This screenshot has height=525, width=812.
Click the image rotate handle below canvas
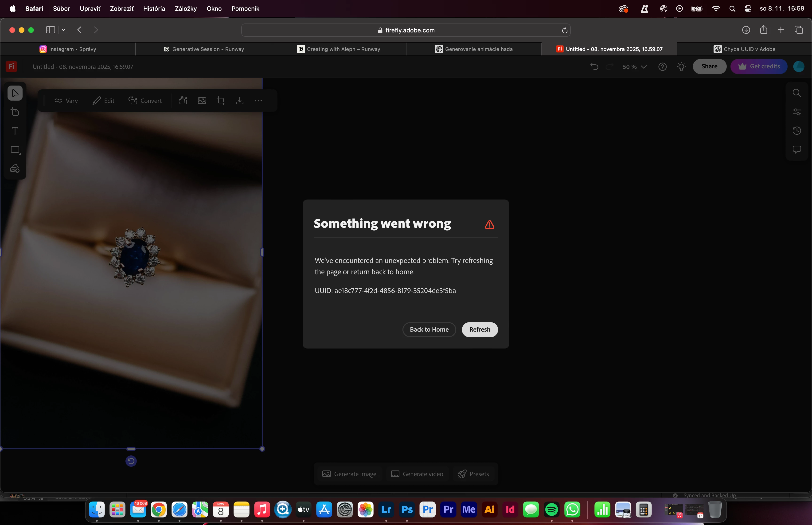tap(131, 461)
